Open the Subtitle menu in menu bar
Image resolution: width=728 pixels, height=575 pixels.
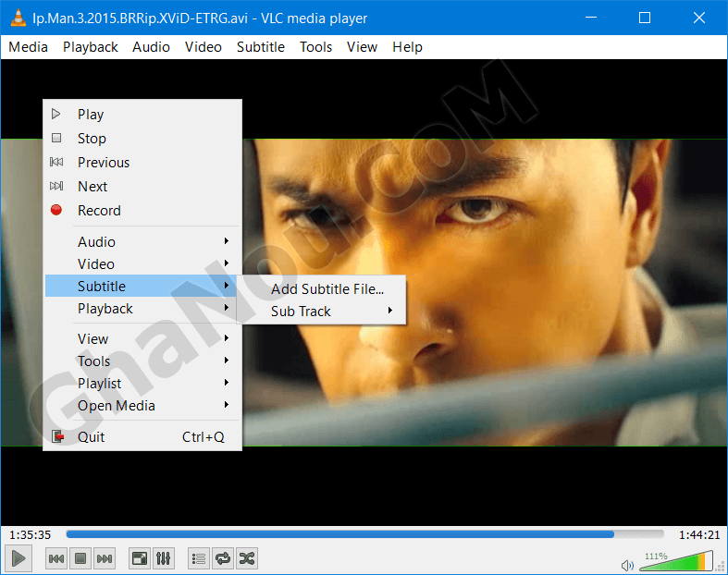click(x=261, y=47)
